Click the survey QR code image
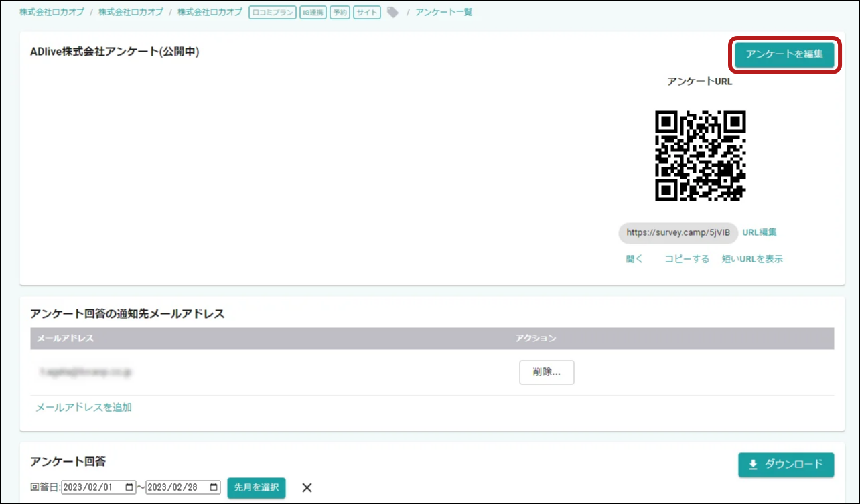The width and height of the screenshot is (860, 504). [x=700, y=156]
